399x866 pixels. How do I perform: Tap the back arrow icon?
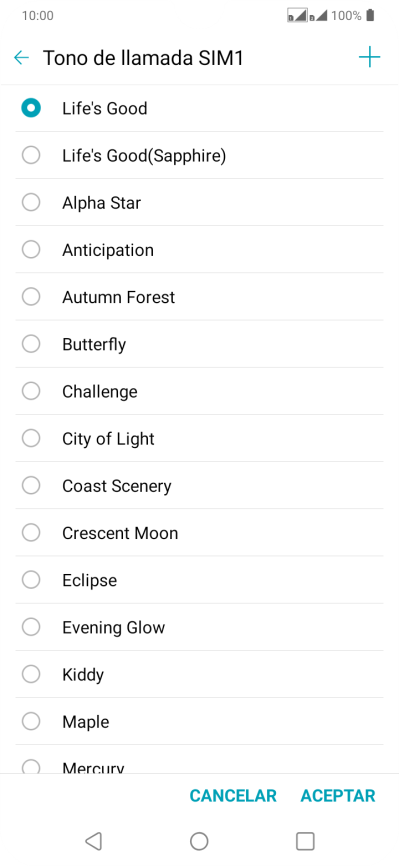21,57
